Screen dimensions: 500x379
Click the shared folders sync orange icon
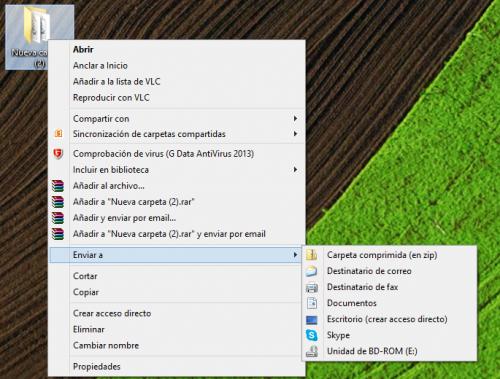[x=58, y=134]
